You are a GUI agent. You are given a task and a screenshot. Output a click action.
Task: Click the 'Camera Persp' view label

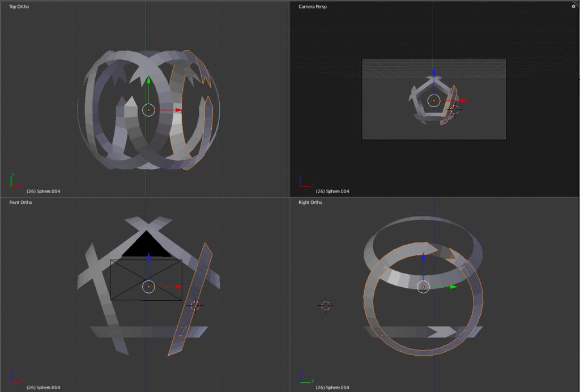[x=313, y=7]
